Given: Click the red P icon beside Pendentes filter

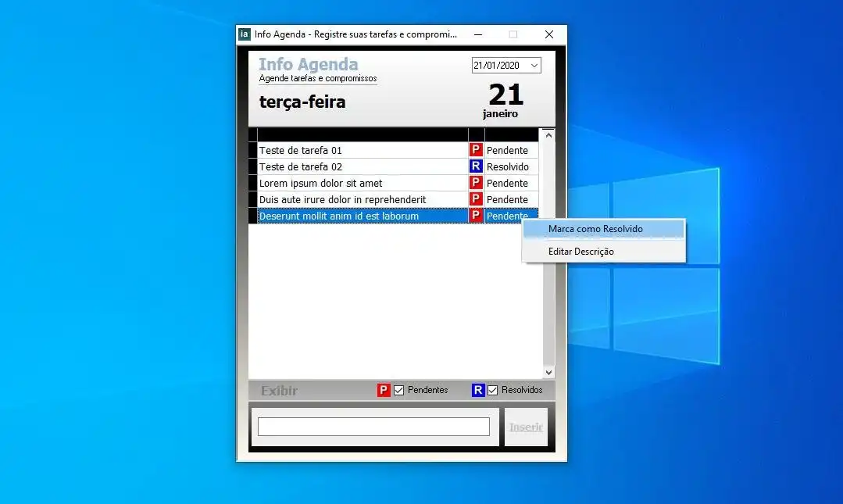Looking at the screenshot, I should pyautogui.click(x=384, y=390).
